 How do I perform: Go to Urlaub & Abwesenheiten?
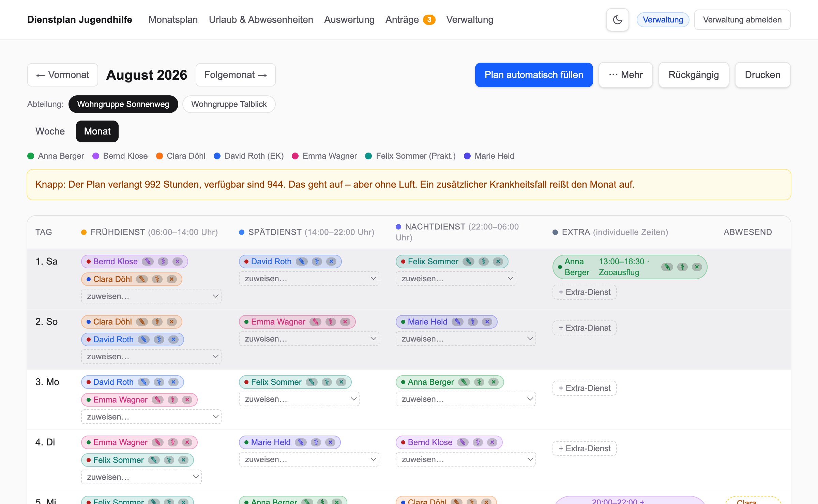[x=261, y=20]
